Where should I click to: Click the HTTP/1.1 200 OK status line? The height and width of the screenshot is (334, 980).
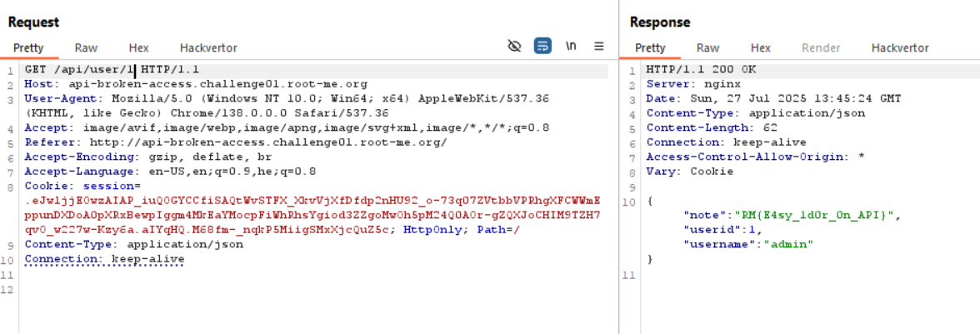pyautogui.click(x=701, y=69)
